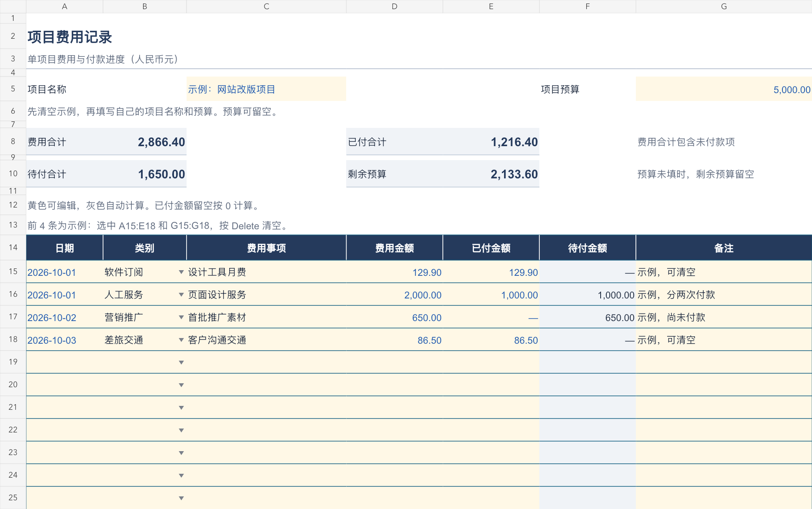Select date cell 2026-10-01 for 软件订阅
This screenshot has width=812, height=509.
coord(64,272)
